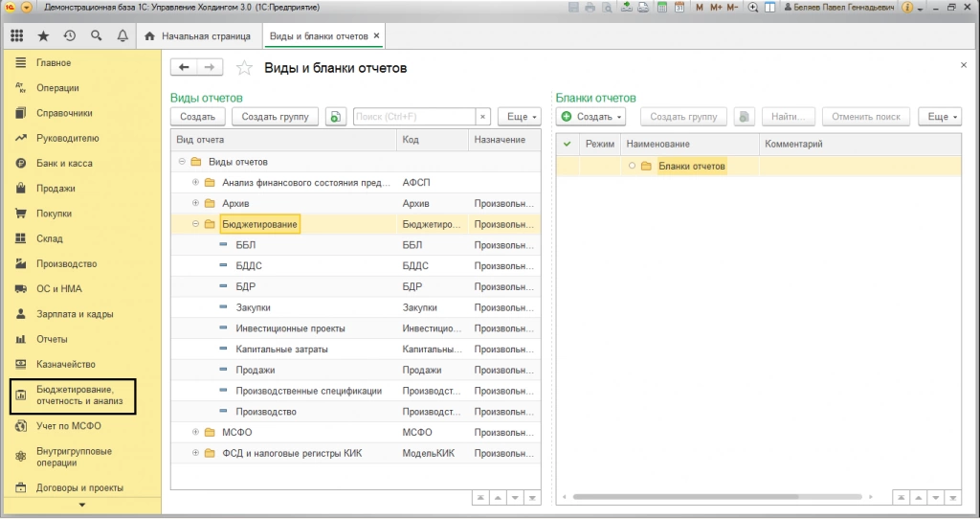Open Создать dropdown in Бланки отчетов
The width and height of the screenshot is (980, 519).
pos(591,117)
